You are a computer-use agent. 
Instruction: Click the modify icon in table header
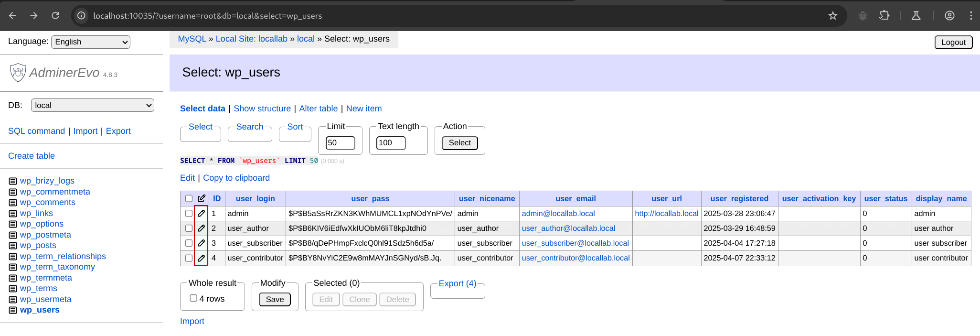coord(202,198)
